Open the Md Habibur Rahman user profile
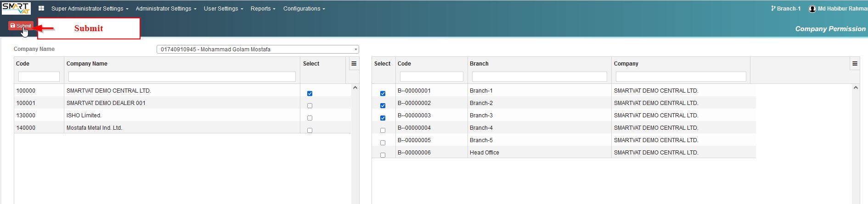 coord(838,9)
